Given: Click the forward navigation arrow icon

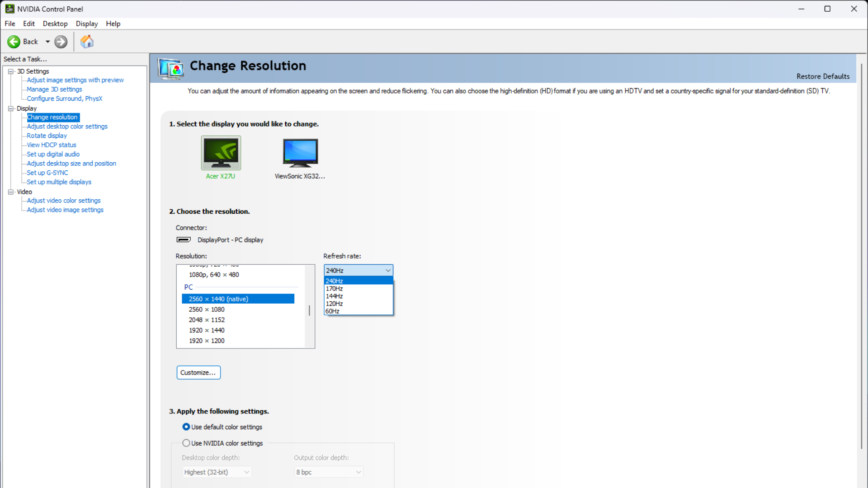Looking at the screenshot, I should 61,42.
